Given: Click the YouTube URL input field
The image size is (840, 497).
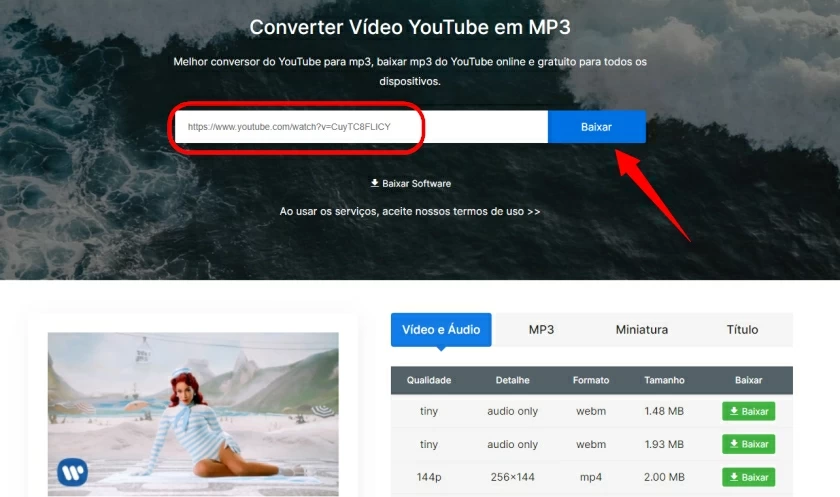Looking at the screenshot, I should [361, 127].
